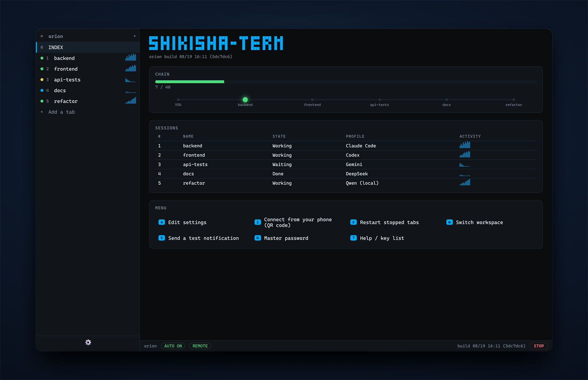
Task: Choose Restart stopped tabs
Action: (389, 222)
